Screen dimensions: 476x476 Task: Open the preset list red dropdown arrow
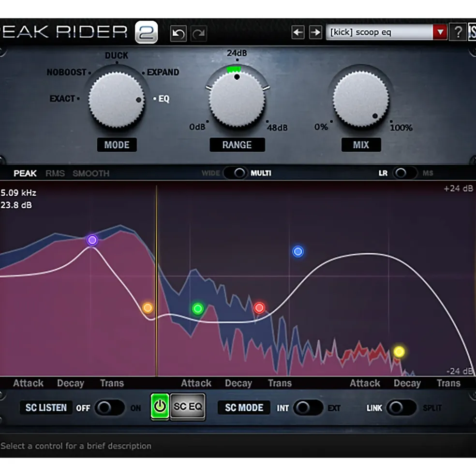[x=440, y=32]
